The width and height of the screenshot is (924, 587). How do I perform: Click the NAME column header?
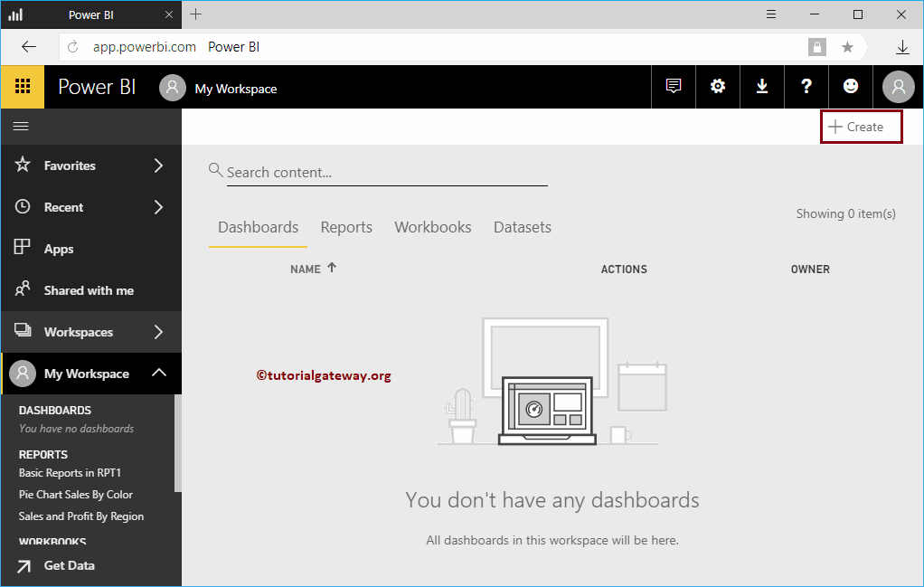tap(306, 270)
